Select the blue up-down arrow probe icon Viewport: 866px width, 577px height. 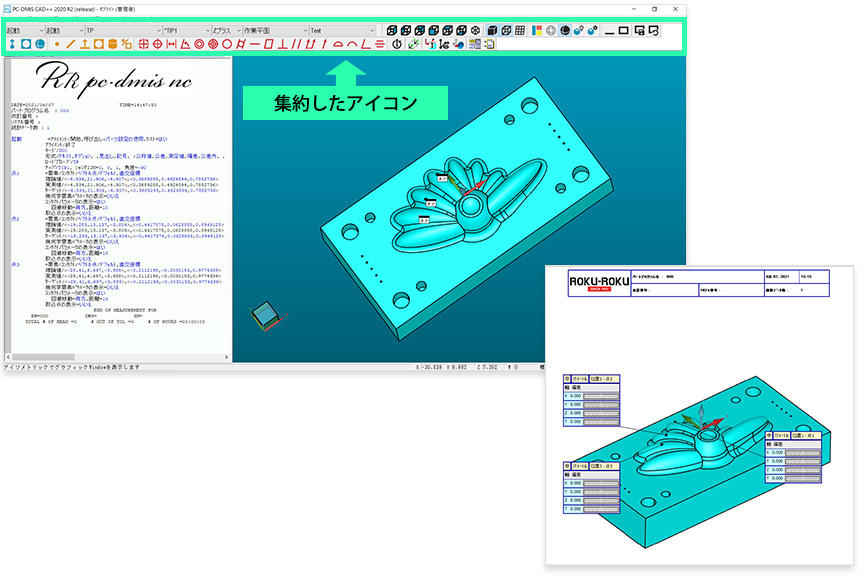pos(12,44)
